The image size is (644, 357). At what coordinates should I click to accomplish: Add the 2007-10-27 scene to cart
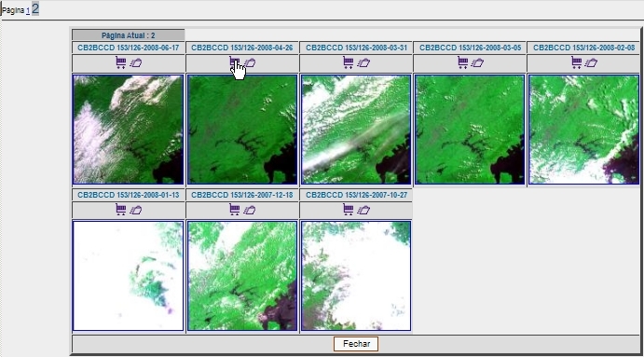point(349,210)
